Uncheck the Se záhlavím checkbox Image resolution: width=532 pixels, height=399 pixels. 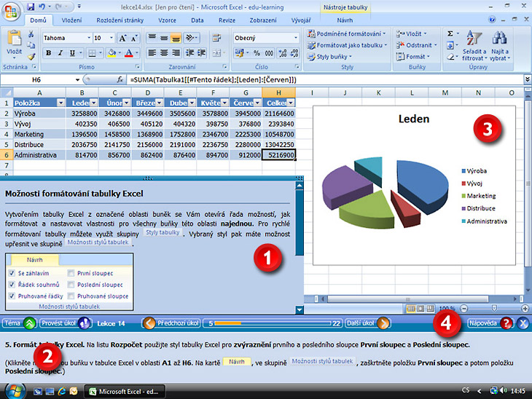[x=12, y=273]
